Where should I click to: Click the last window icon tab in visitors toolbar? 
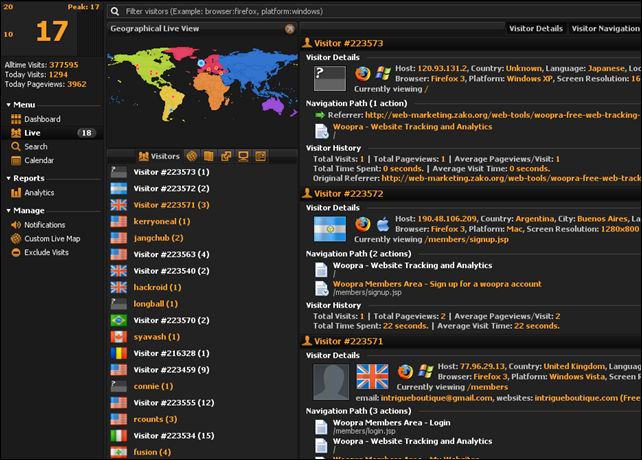pyautogui.click(x=260, y=156)
